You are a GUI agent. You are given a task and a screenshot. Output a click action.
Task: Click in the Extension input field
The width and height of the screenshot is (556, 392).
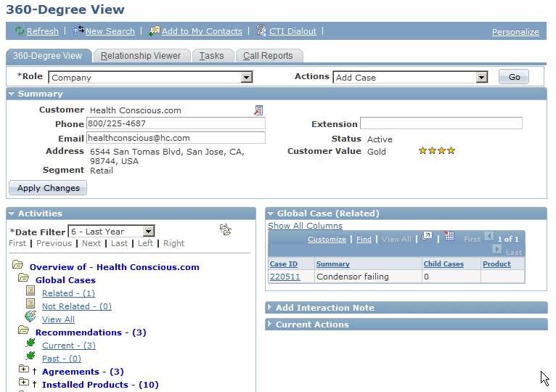[441, 123]
